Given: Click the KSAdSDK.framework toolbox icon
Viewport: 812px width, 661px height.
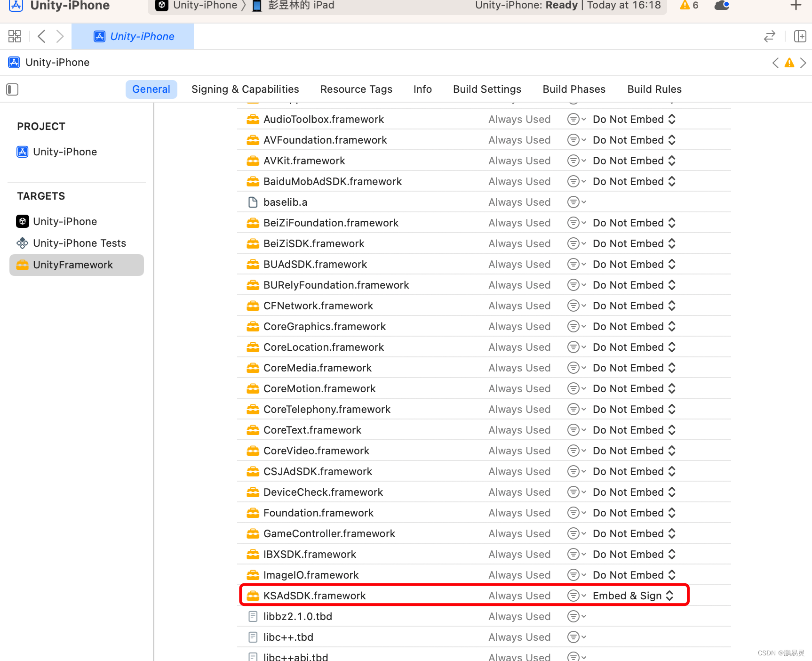Looking at the screenshot, I should (253, 596).
